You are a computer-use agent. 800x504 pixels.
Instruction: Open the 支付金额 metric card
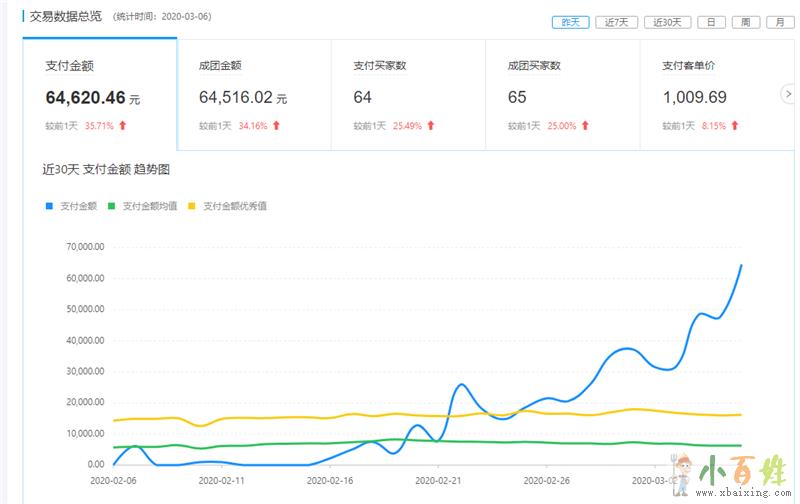(99, 95)
